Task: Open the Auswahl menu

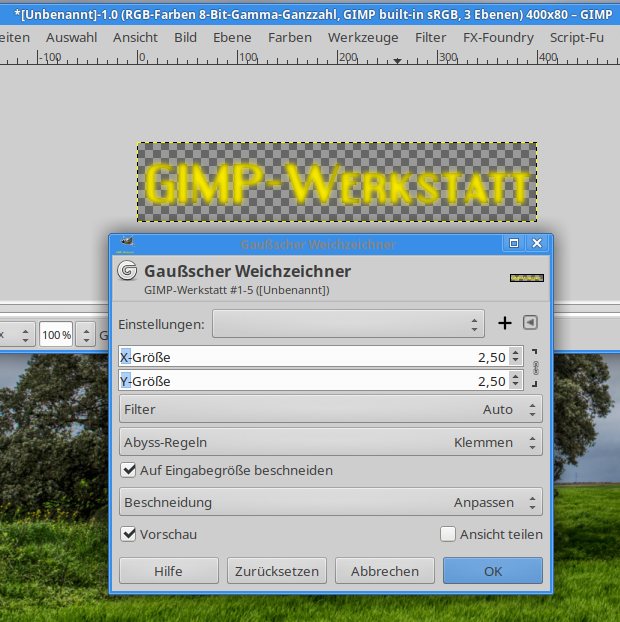Action: 71,38
